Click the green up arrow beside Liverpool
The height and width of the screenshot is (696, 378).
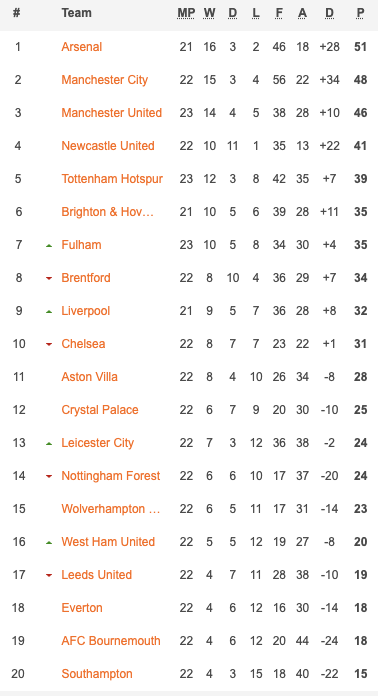click(x=49, y=311)
